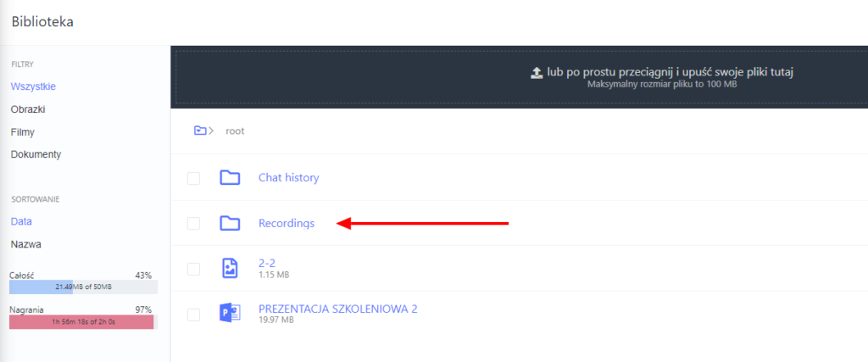
Task: Show only Filmy in the library
Action: [x=23, y=132]
